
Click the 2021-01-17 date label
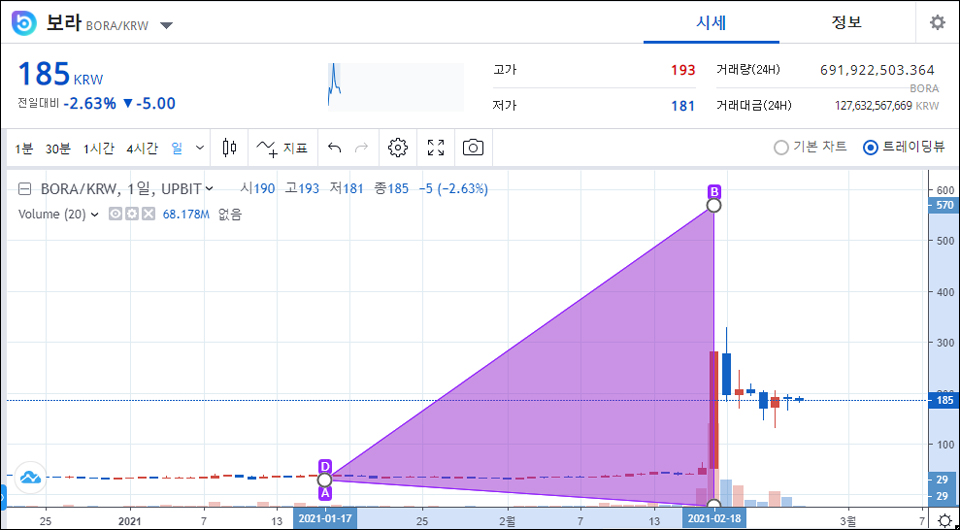coord(325,518)
